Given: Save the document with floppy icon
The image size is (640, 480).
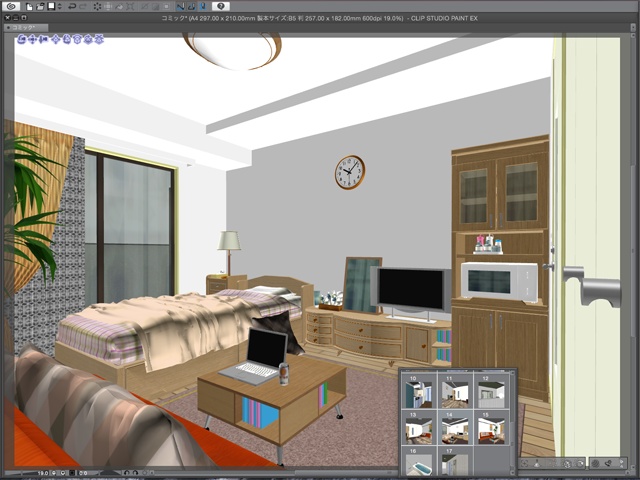Looking at the screenshot, I should pos(51,6).
